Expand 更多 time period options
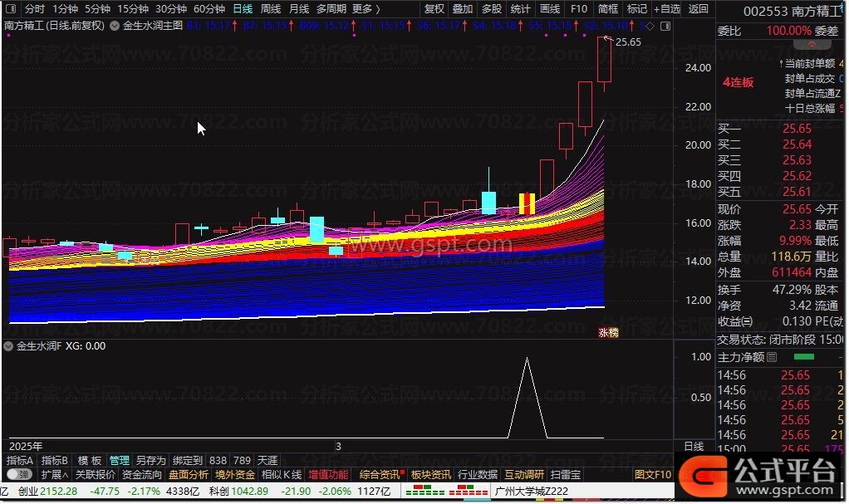The image size is (849, 504). [366, 8]
